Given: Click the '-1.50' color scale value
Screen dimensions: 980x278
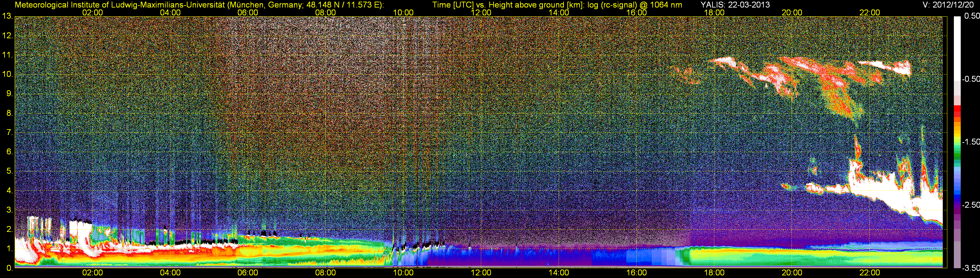Looking at the screenshot, I should (971, 142).
